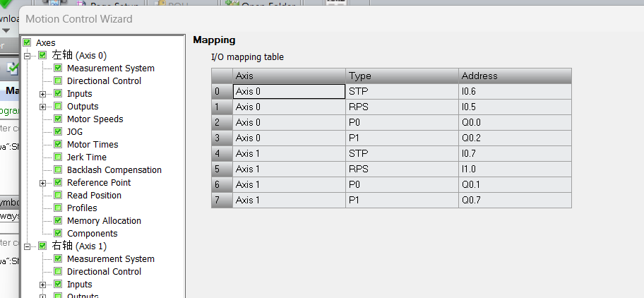Select Motor Times in the tree
The width and height of the screenshot is (644, 298).
[92, 145]
